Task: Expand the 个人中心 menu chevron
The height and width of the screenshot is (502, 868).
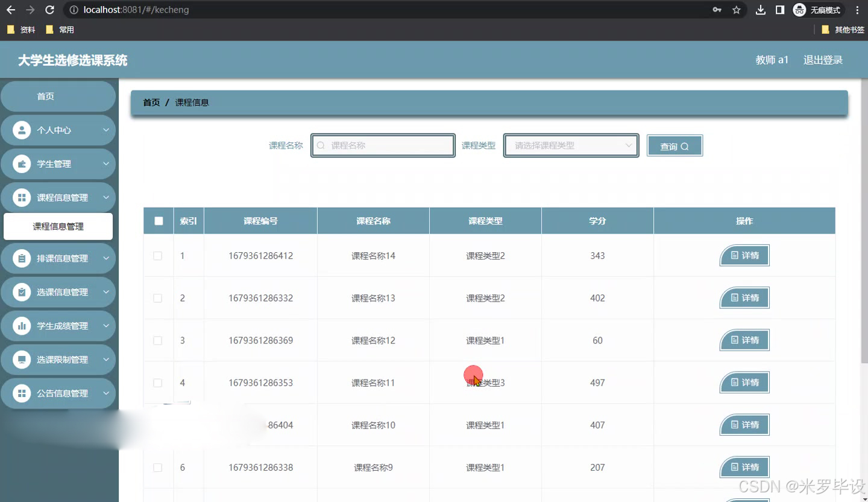Action: point(106,130)
